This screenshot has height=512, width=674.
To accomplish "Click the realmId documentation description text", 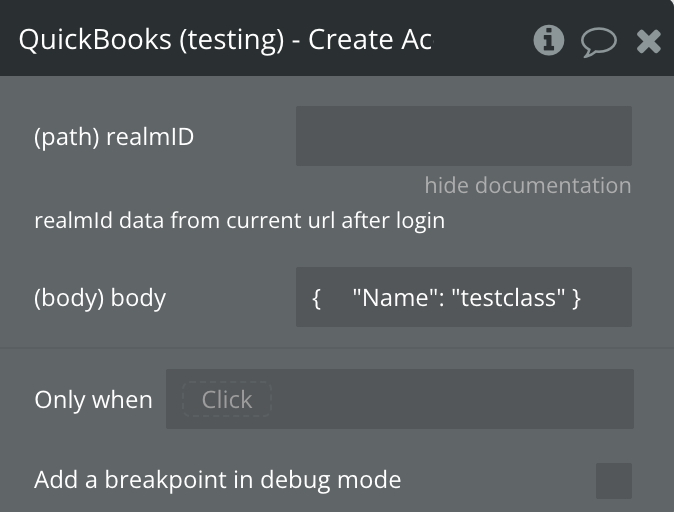I will pos(239,220).
